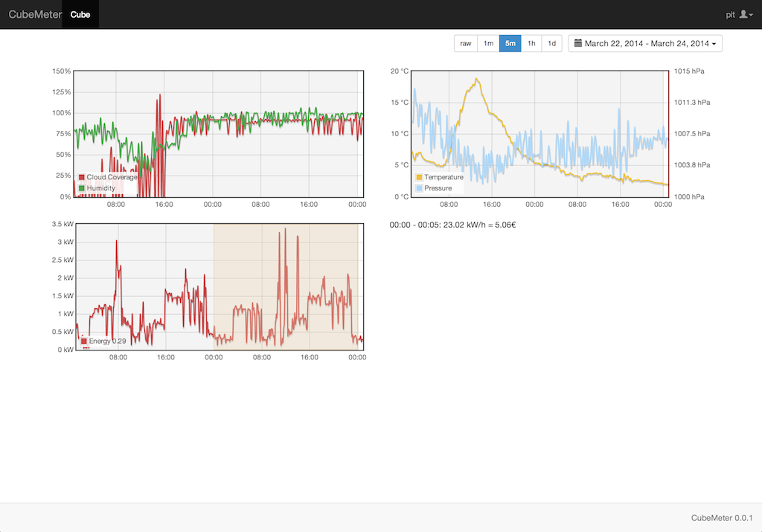Click the Humidity legend label
This screenshot has width=762, height=532.
pos(101,188)
